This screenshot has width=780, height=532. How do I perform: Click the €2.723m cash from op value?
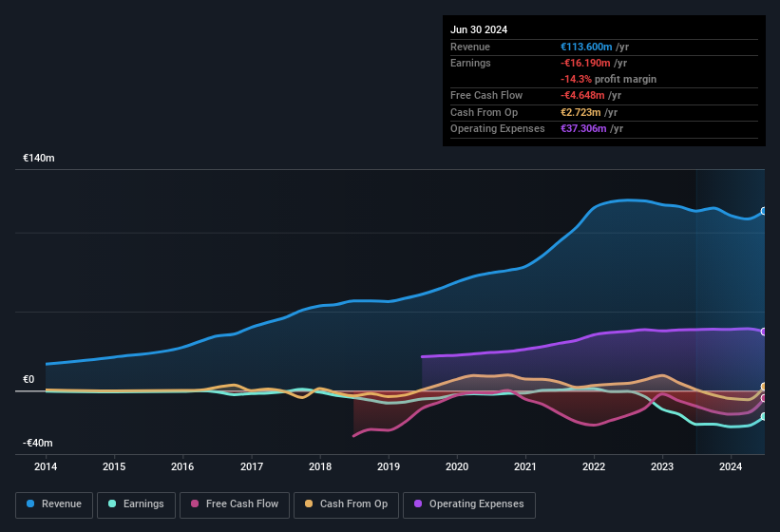point(580,112)
